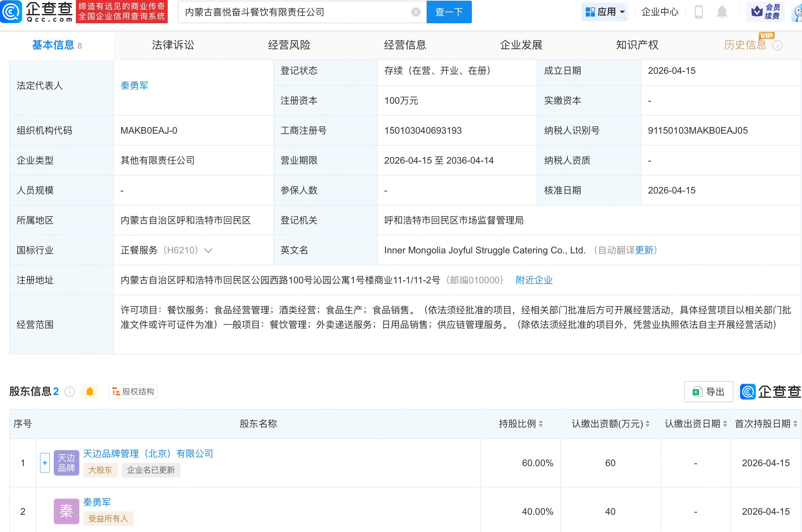The height and width of the screenshot is (532, 802).
Task: Click the Qcc logo icon
Action: [11, 12]
